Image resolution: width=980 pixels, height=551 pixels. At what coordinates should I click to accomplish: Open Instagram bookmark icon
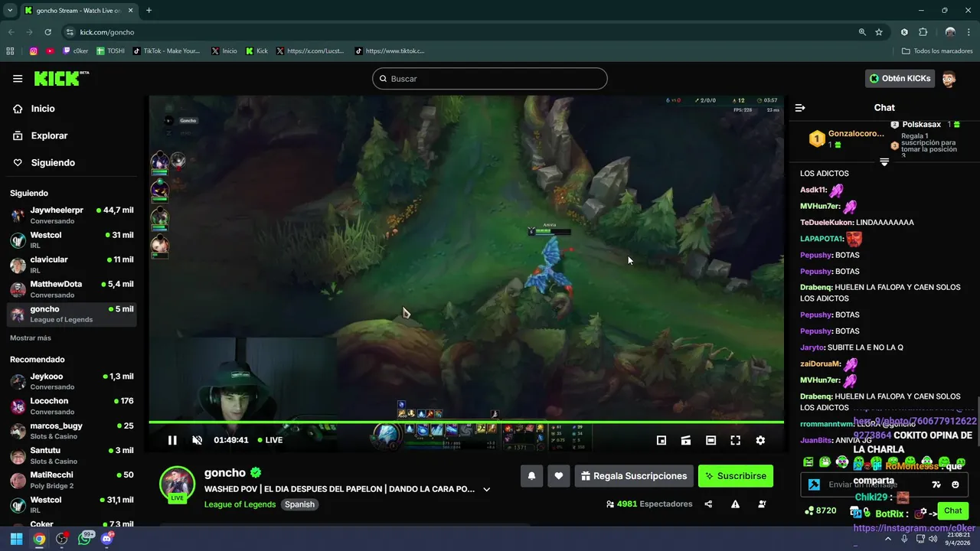click(x=34, y=51)
